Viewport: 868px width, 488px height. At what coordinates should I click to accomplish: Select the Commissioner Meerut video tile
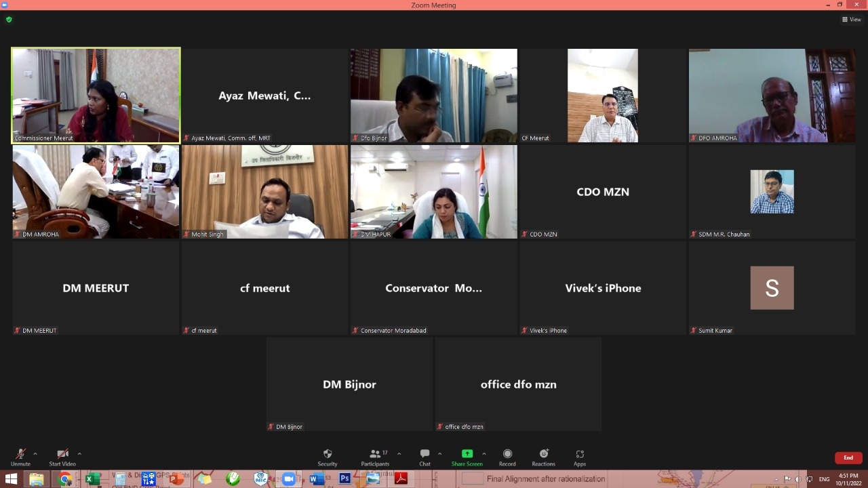96,95
